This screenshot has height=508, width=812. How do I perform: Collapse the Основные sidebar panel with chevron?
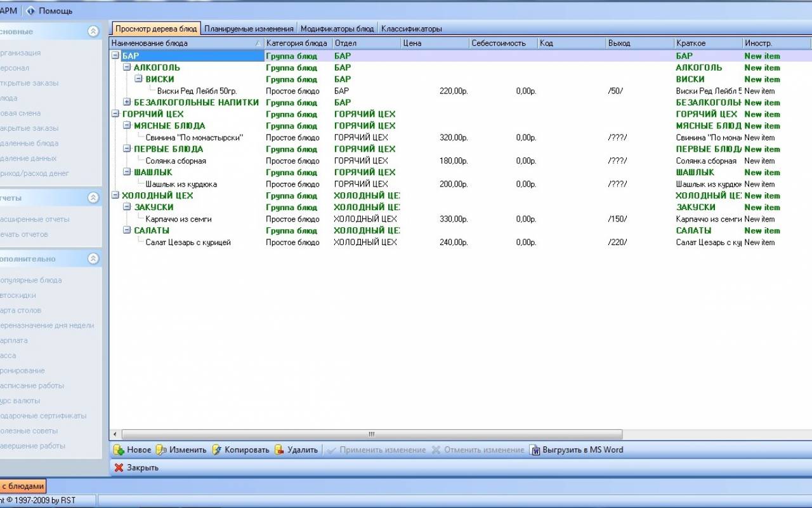93,32
